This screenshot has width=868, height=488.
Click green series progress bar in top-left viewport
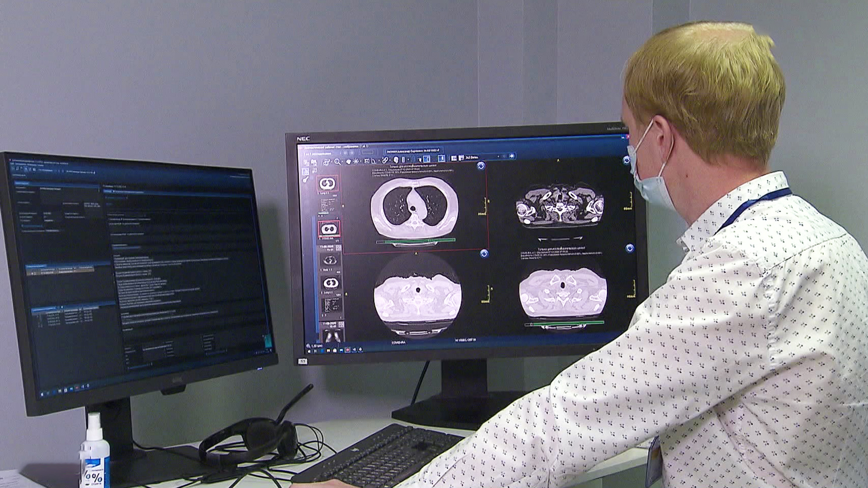click(415, 241)
